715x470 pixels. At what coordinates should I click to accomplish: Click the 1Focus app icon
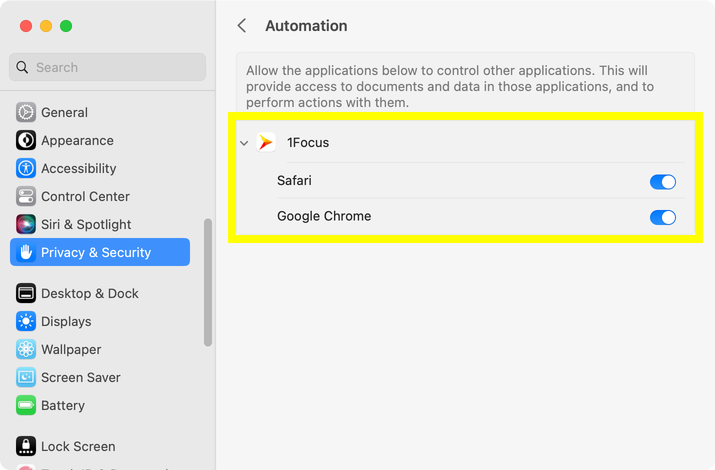(266, 143)
